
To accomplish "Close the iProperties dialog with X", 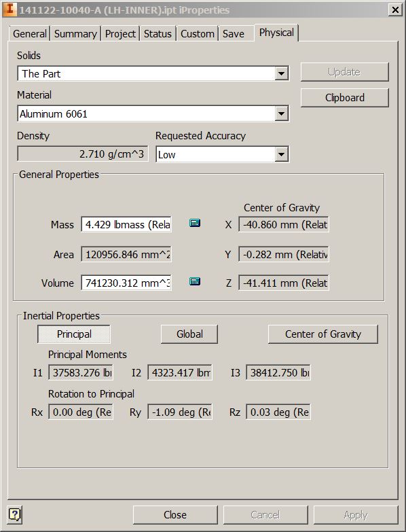I will [395, 10].
